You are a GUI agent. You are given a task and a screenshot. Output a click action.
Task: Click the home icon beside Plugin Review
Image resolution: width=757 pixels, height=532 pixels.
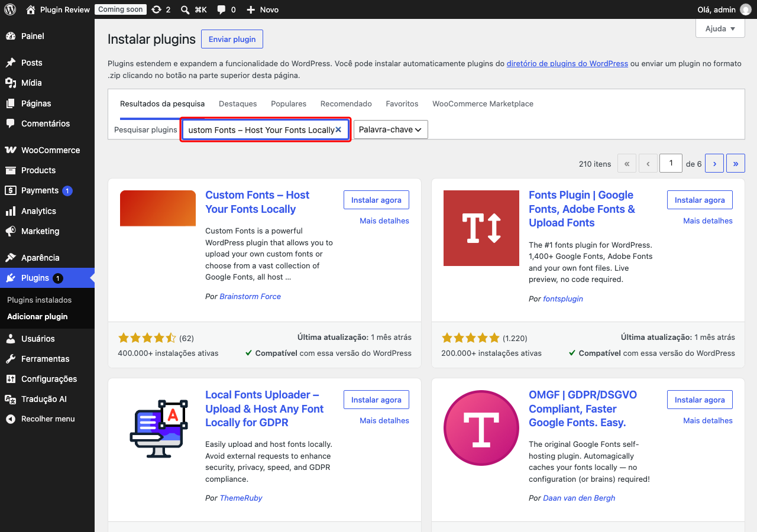[31, 9]
